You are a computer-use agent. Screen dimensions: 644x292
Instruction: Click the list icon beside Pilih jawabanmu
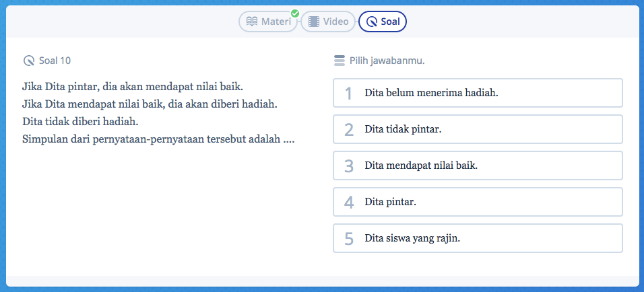[x=339, y=61]
